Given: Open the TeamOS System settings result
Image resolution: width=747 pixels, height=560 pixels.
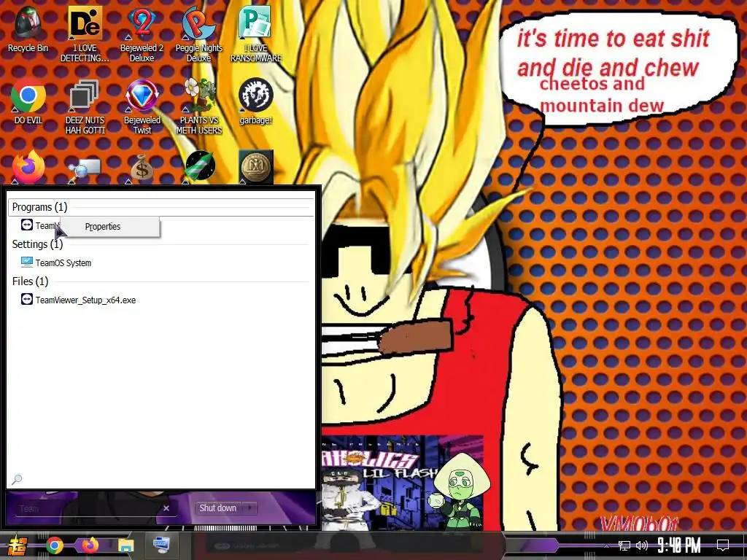Looking at the screenshot, I should click(x=63, y=262).
